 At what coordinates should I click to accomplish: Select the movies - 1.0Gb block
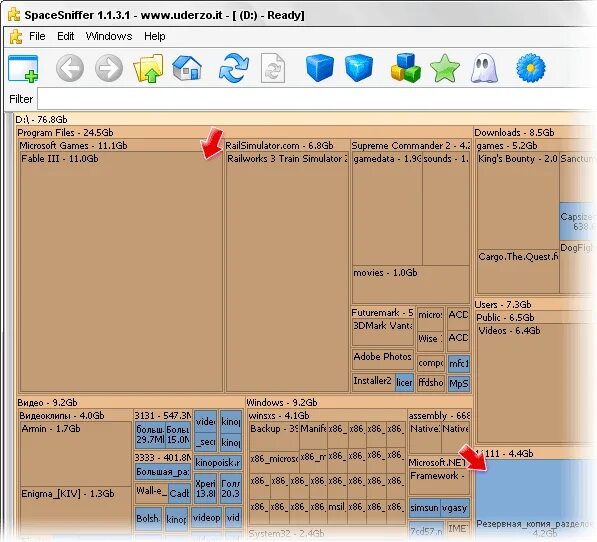[x=411, y=284]
